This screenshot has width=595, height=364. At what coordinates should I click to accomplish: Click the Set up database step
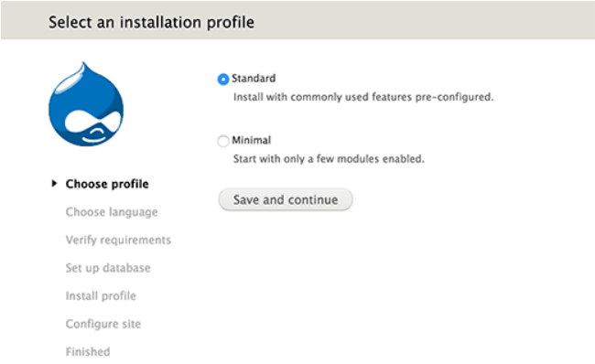tap(108, 268)
